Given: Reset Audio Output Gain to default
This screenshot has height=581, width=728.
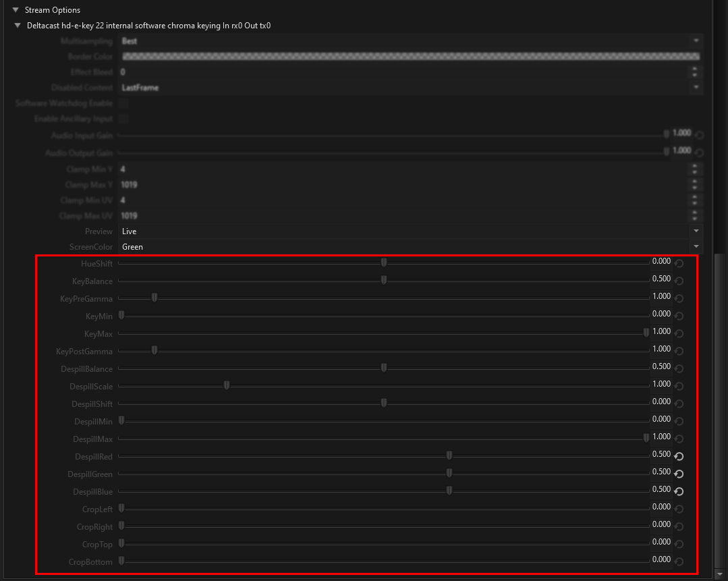Looking at the screenshot, I should [699, 153].
